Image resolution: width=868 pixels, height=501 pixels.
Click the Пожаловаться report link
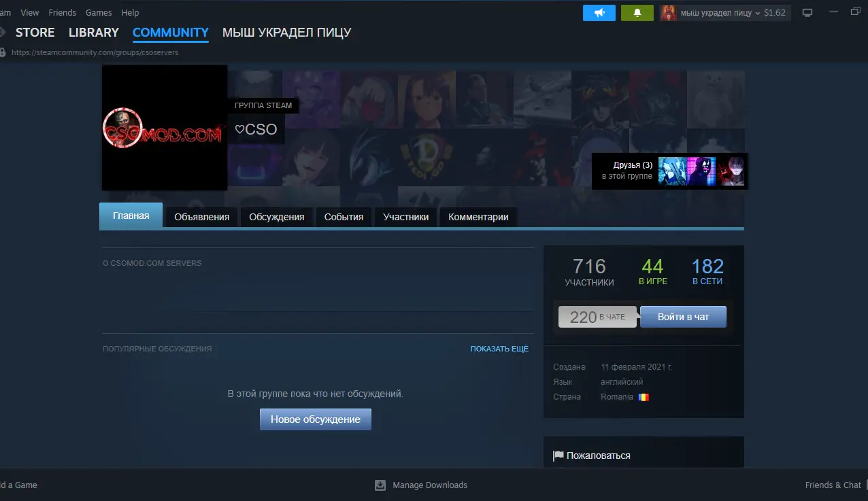[599, 455]
